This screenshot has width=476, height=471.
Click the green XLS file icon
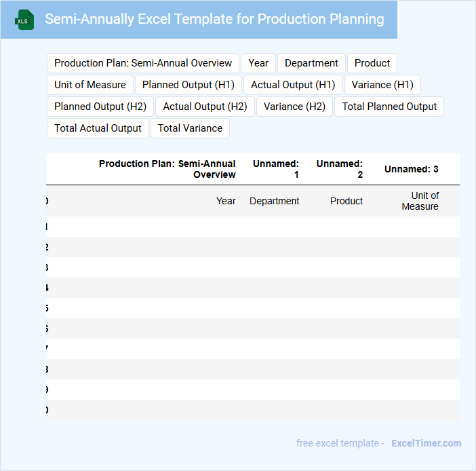[24, 20]
